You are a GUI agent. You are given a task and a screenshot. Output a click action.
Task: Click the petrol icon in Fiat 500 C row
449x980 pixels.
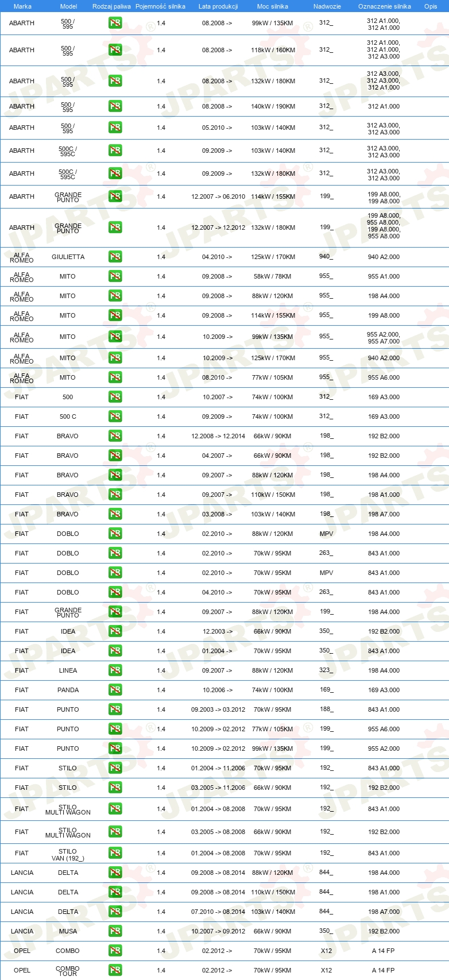[x=115, y=416]
